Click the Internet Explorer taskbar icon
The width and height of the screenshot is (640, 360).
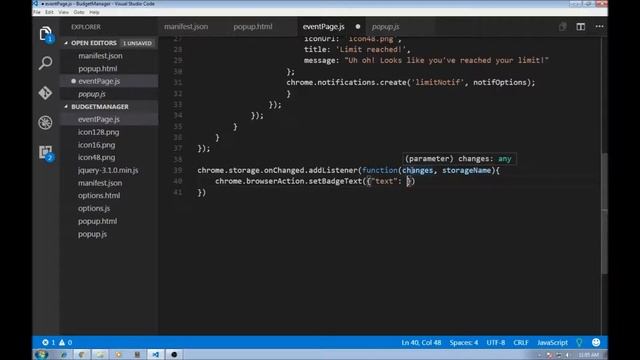pyautogui.click(x=64, y=355)
